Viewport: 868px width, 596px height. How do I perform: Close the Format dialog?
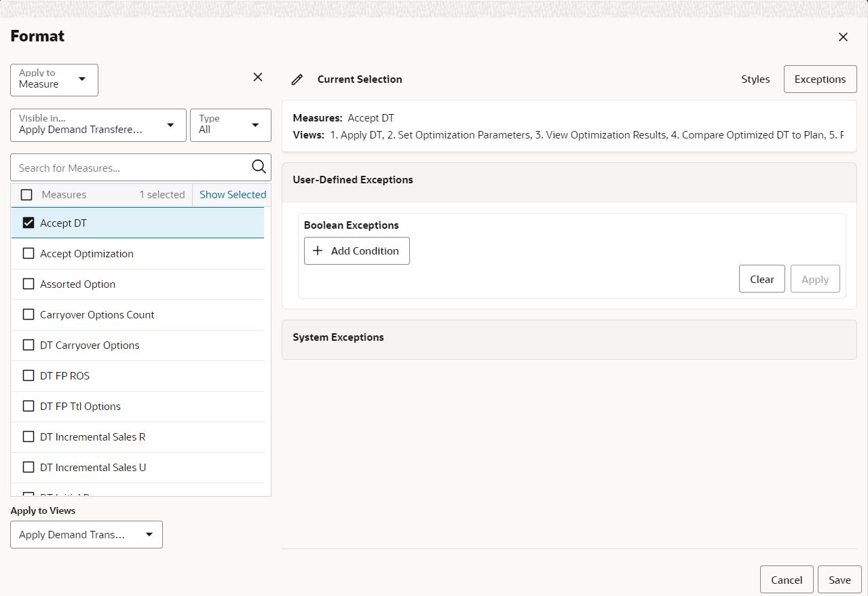pyautogui.click(x=843, y=37)
